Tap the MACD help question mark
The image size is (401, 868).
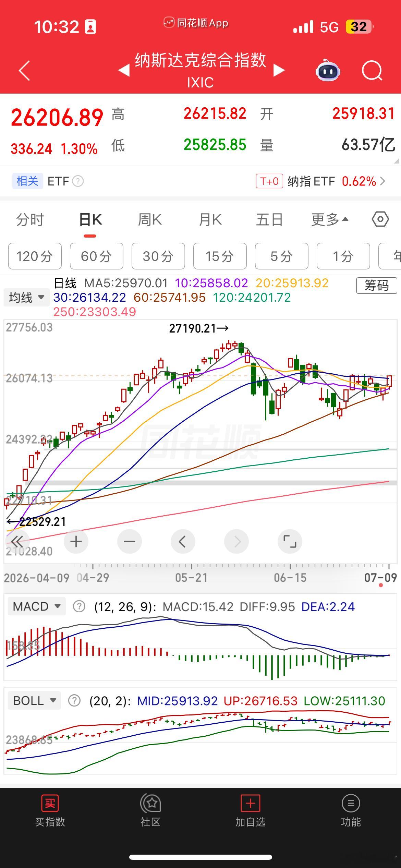tap(79, 606)
